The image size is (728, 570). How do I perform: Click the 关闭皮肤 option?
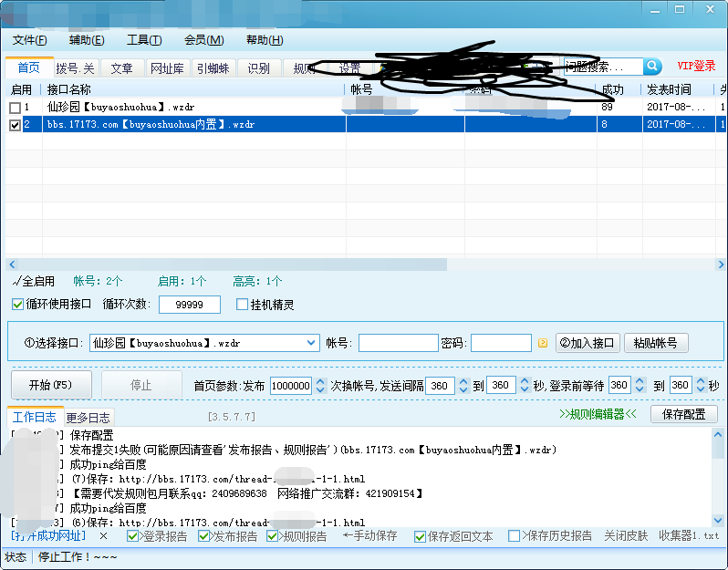[626, 536]
